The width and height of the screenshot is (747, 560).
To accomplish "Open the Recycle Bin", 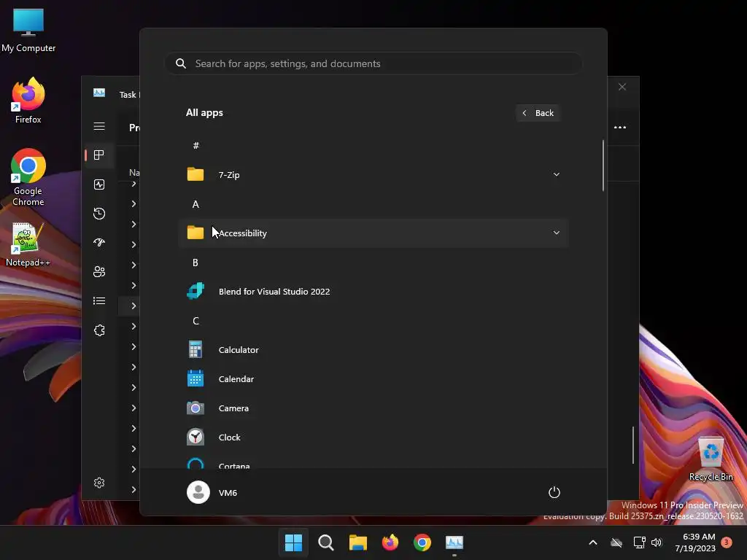I will 711,459.
